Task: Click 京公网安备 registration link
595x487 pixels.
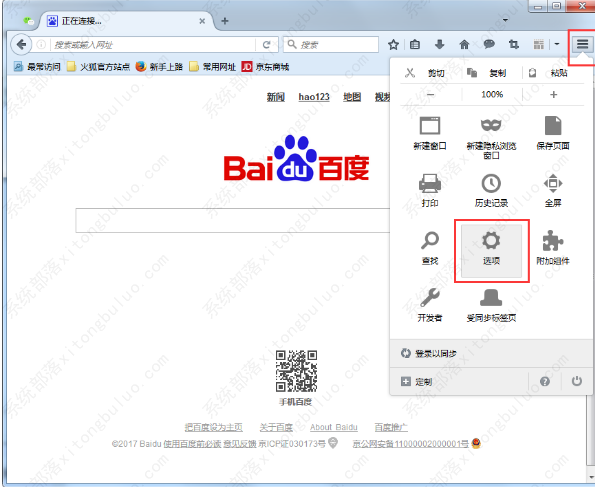Action: tap(411, 444)
